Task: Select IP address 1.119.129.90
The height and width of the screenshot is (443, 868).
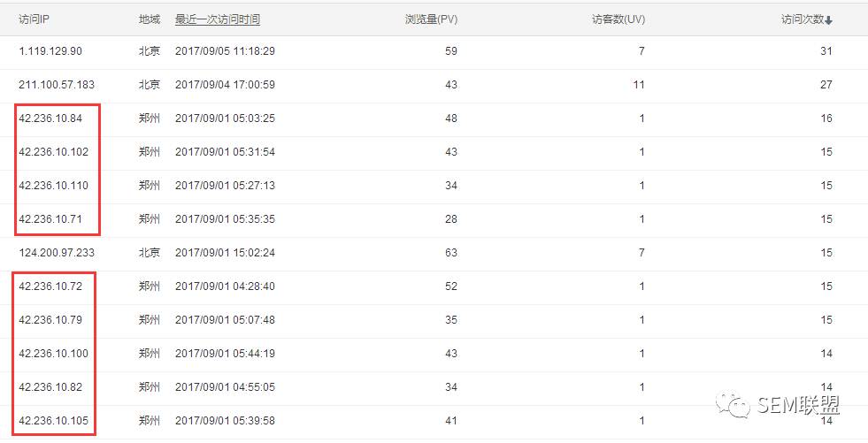Action: coord(50,51)
